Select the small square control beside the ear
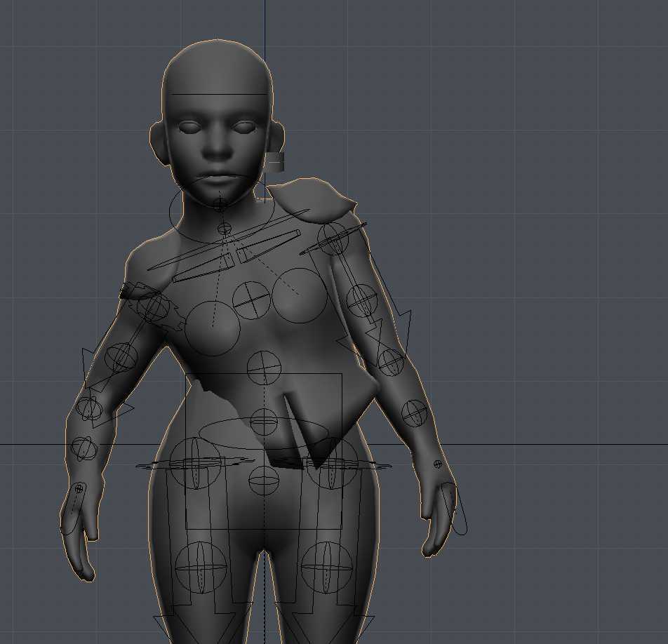Screen dimensions: 668x644 [x=275, y=162]
